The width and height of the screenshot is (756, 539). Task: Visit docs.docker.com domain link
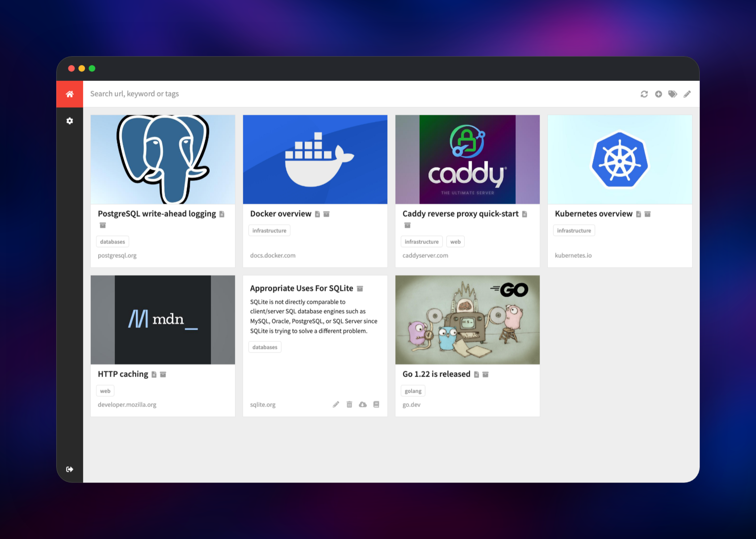pyautogui.click(x=272, y=256)
